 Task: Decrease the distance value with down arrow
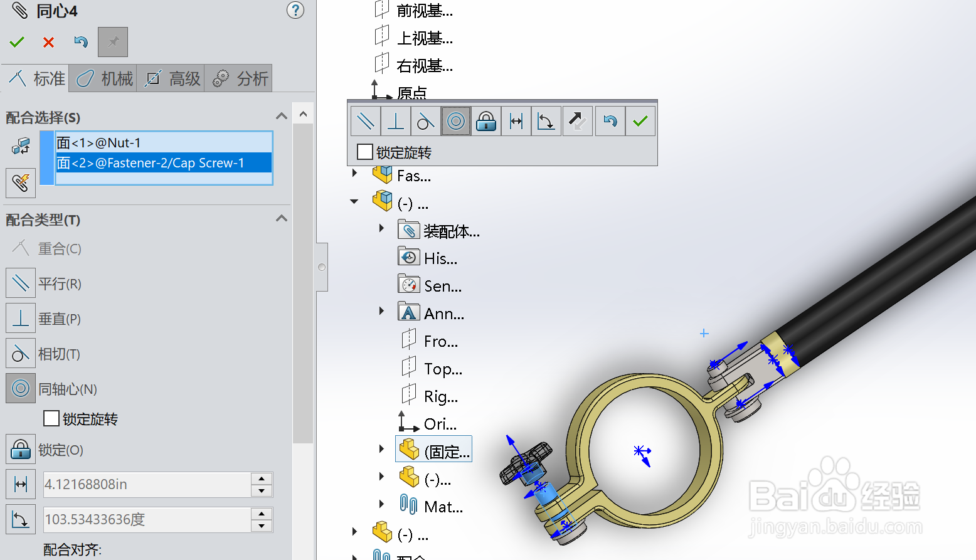click(x=262, y=490)
